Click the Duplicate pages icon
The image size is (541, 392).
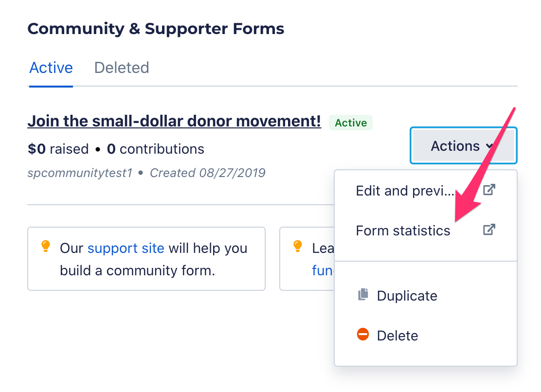tap(363, 294)
